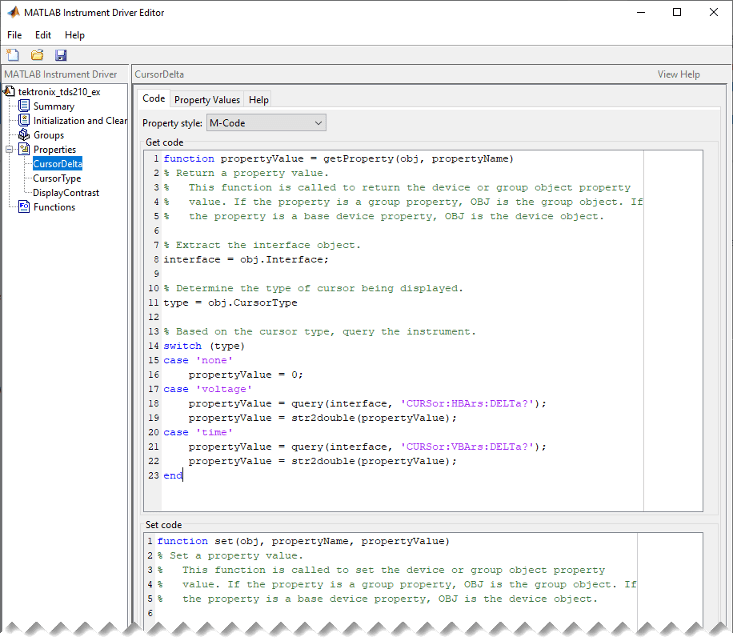Open the Edit menu

43,35
